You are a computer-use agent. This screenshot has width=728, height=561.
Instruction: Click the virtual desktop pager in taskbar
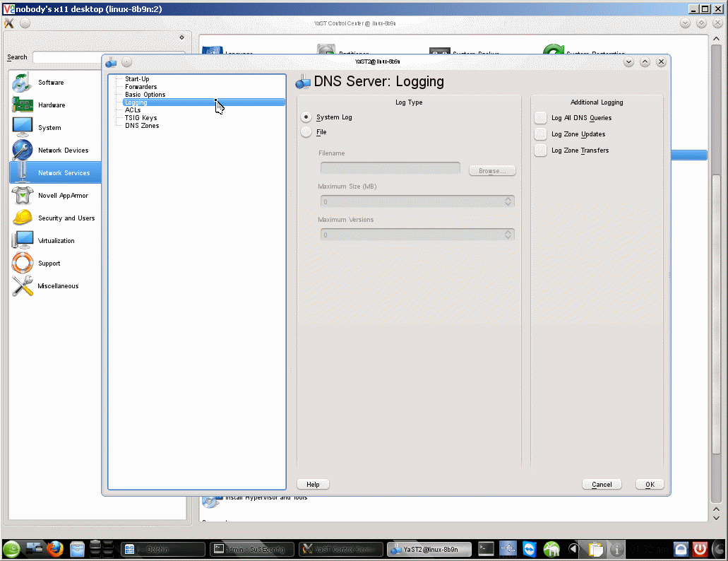tap(102, 549)
